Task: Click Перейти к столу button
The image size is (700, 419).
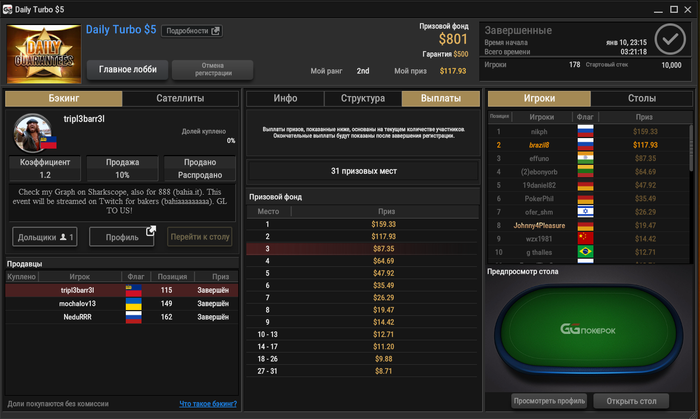Action: pyautogui.click(x=200, y=237)
